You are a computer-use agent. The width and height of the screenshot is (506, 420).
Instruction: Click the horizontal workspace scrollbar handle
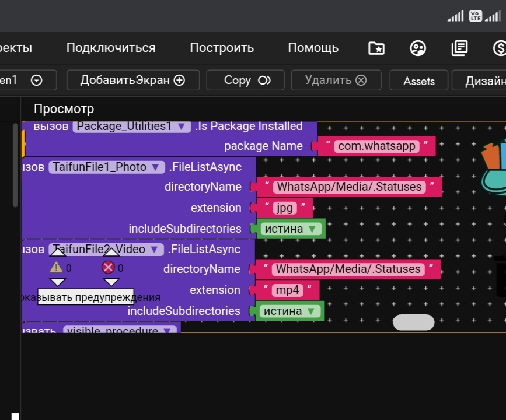click(413, 322)
